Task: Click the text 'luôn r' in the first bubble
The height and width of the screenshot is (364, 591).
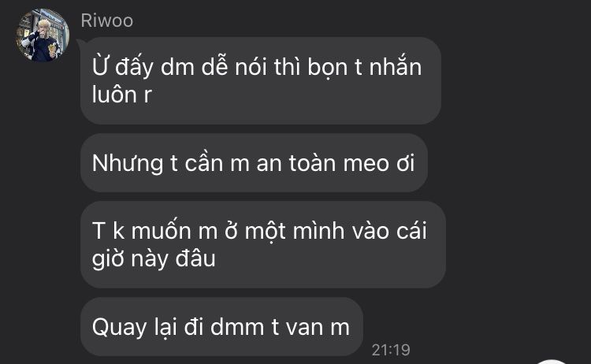Action: coord(121,95)
